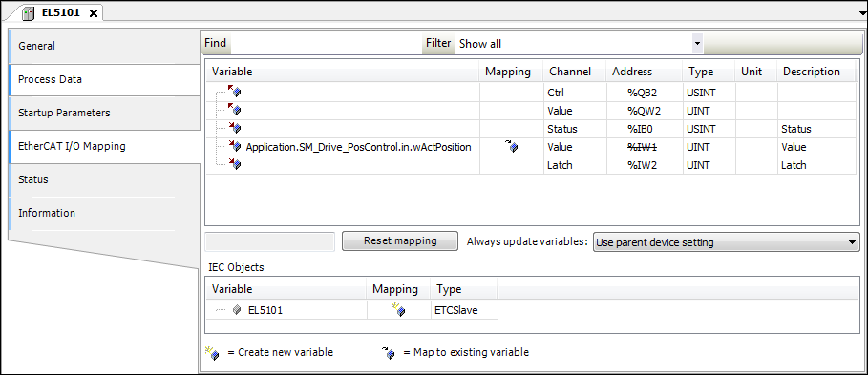Screen dimensions: 868x375
Task: Click the Status description cell
Action: (x=816, y=129)
